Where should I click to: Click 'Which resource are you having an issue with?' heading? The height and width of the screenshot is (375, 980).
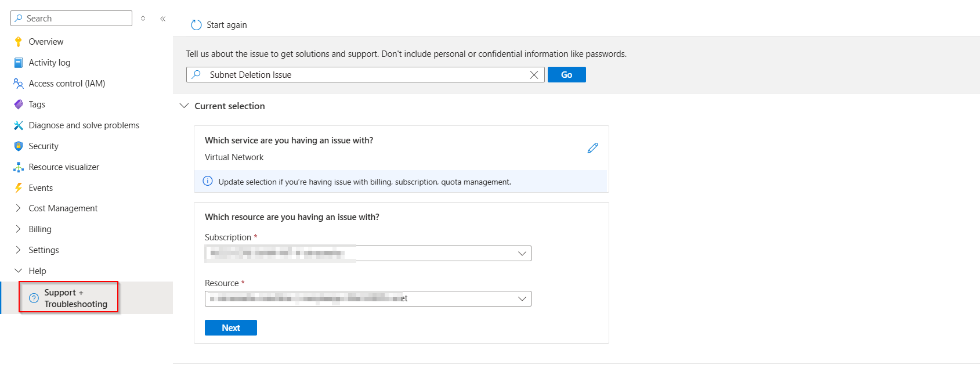[292, 217]
